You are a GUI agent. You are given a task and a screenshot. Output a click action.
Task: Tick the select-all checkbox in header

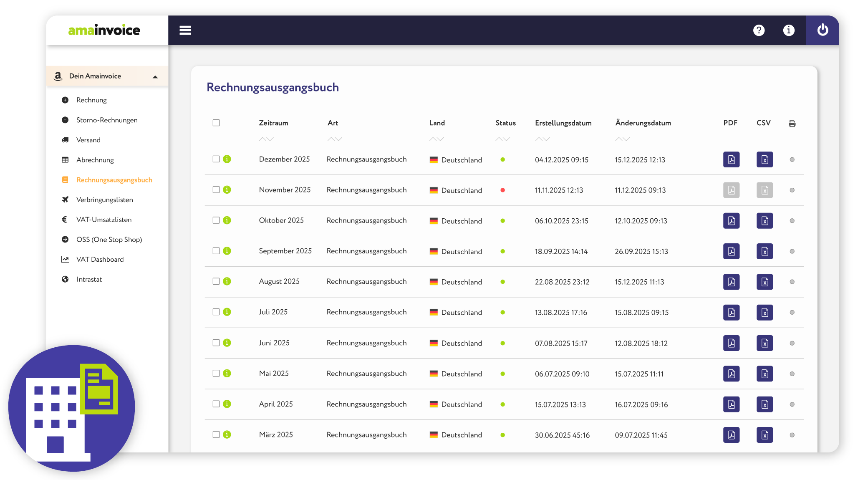coord(216,123)
